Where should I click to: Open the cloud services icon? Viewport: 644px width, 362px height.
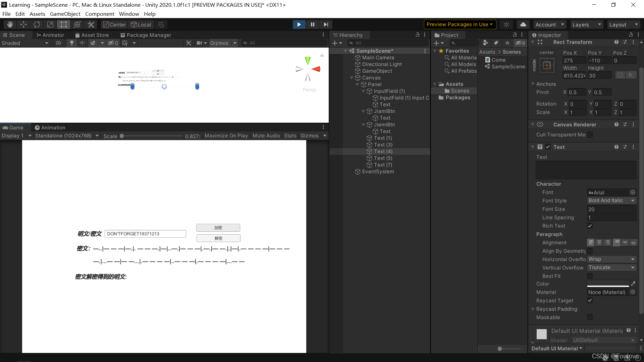[x=523, y=24]
